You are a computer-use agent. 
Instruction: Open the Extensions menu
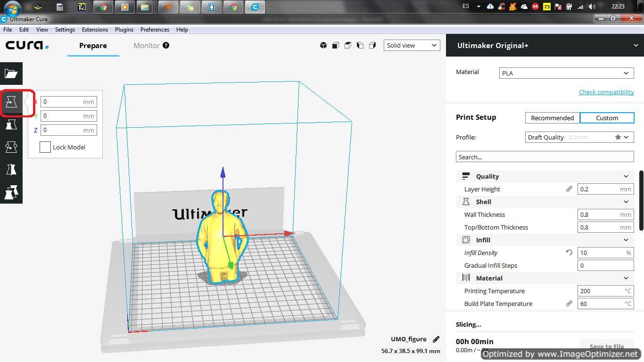point(95,29)
